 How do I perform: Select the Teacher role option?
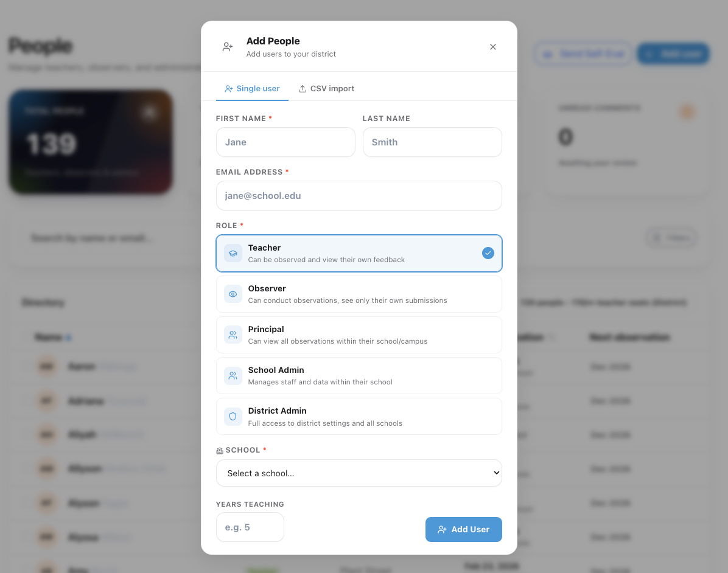[x=359, y=253]
